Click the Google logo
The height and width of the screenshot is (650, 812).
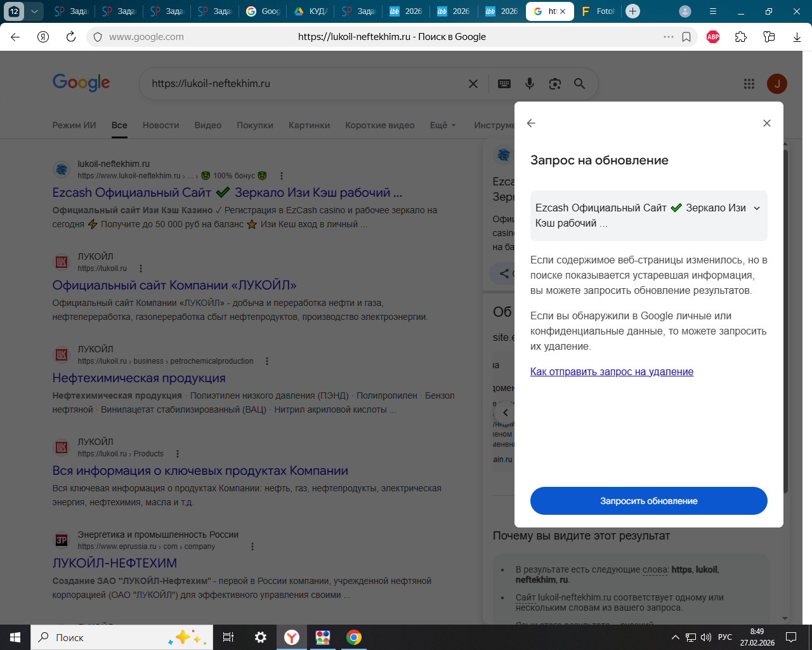click(81, 83)
